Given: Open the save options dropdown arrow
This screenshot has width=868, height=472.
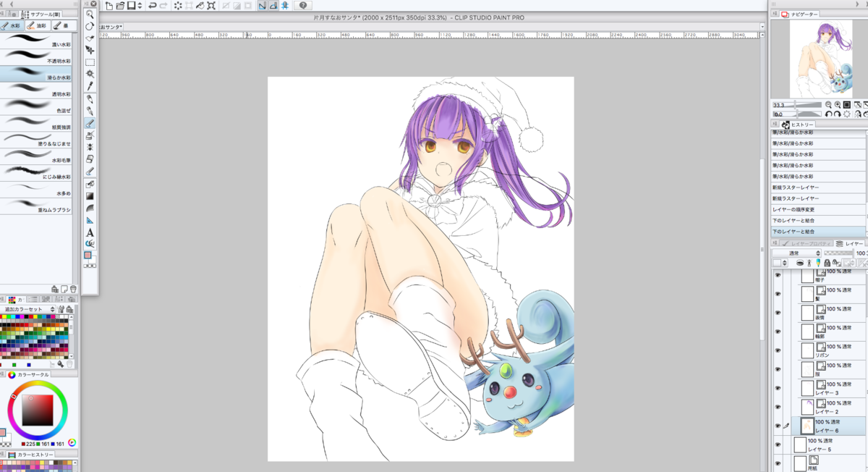Looking at the screenshot, I should tap(140, 6).
